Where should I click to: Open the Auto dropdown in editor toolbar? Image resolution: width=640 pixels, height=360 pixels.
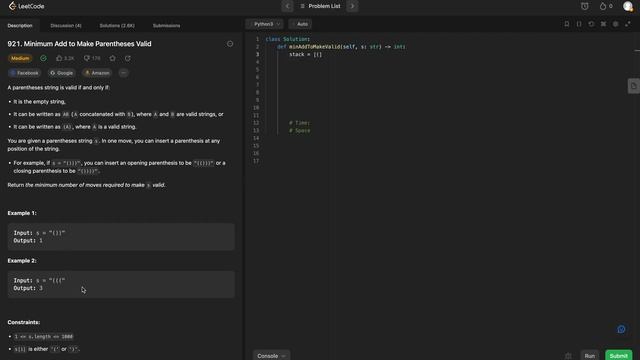click(x=300, y=24)
